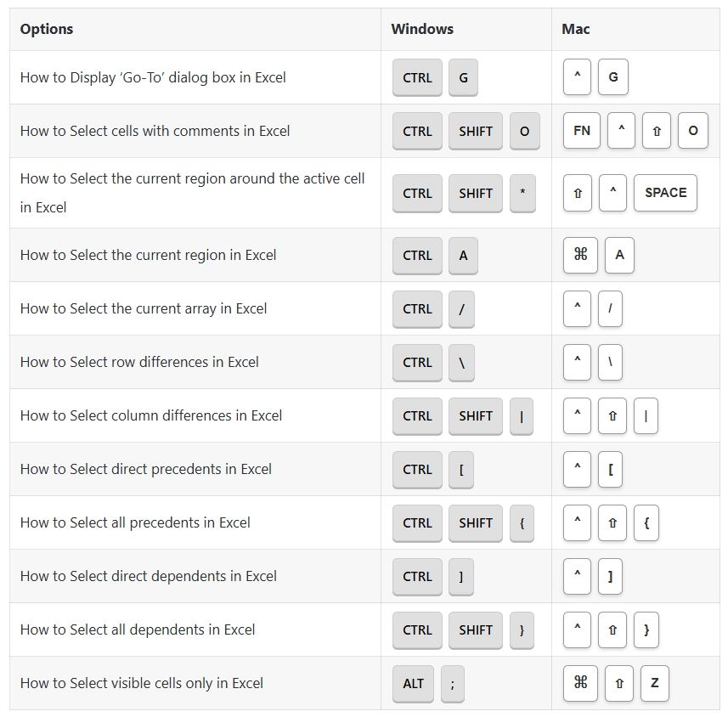Click Windows SHIFT key in all dependents row
The image size is (728, 717).
(x=476, y=629)
